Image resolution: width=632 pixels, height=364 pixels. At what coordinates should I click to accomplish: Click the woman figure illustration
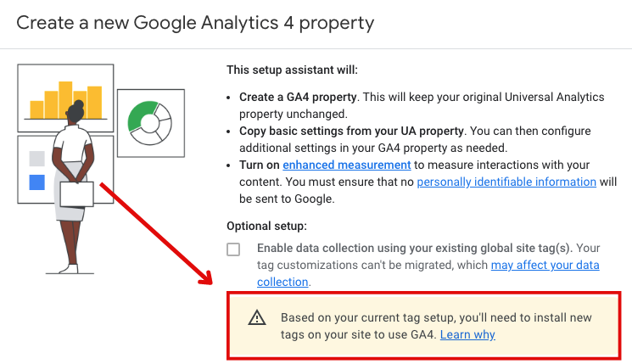[x=73, y=187]
